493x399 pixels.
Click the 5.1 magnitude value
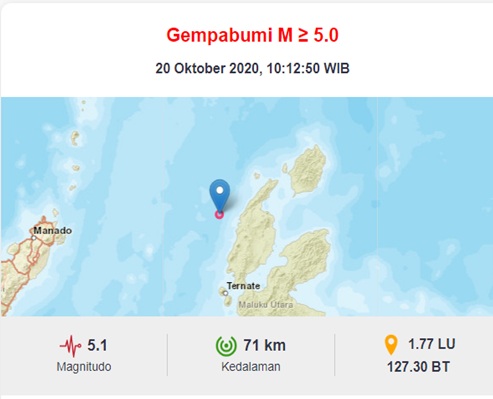point(97,345)
